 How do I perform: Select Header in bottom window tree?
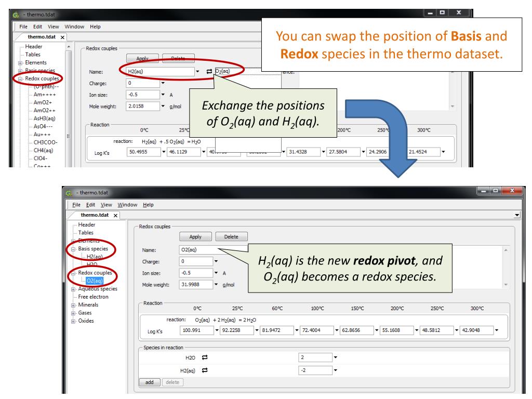point(87,224)
